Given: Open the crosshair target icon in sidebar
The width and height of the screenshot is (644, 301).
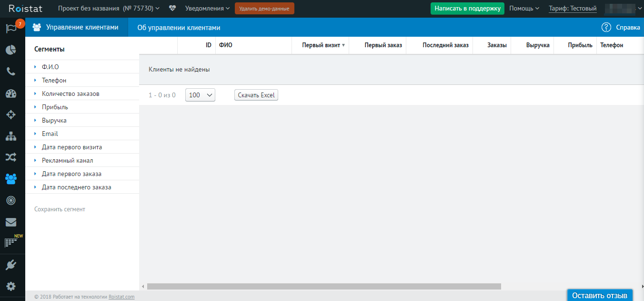Looking at the screenshot, I should tap(11, 114).
